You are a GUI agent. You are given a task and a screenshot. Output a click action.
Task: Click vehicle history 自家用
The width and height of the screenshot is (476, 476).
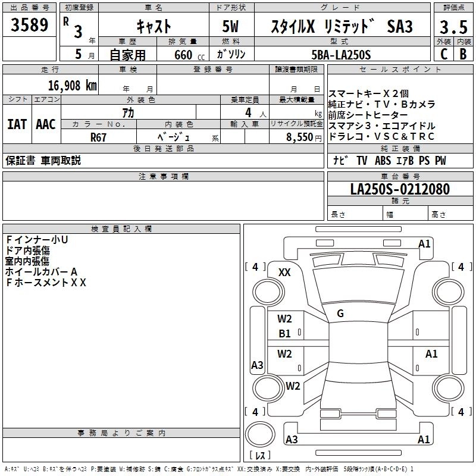pos(127,55)
